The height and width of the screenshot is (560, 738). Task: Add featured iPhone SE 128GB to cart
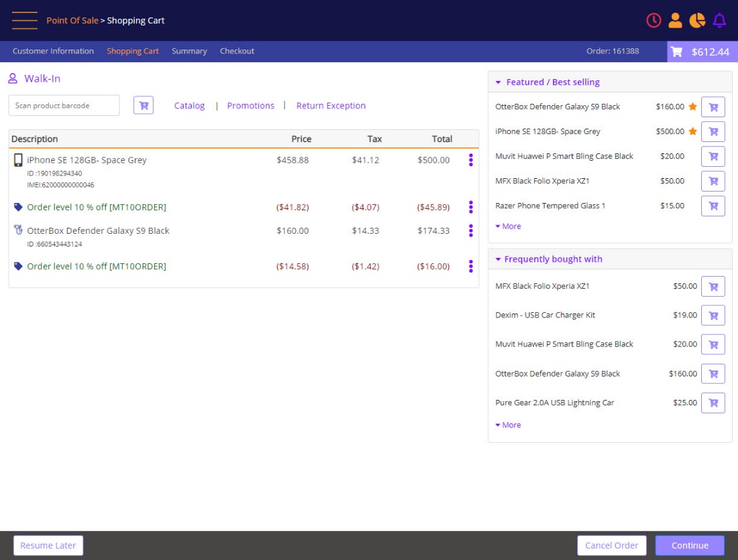[713, 132]
